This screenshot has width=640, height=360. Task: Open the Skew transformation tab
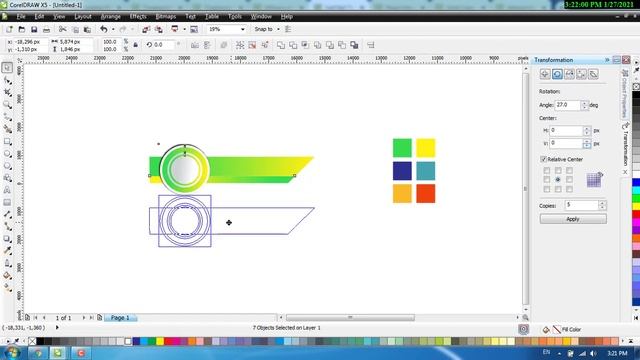(593, 74)
